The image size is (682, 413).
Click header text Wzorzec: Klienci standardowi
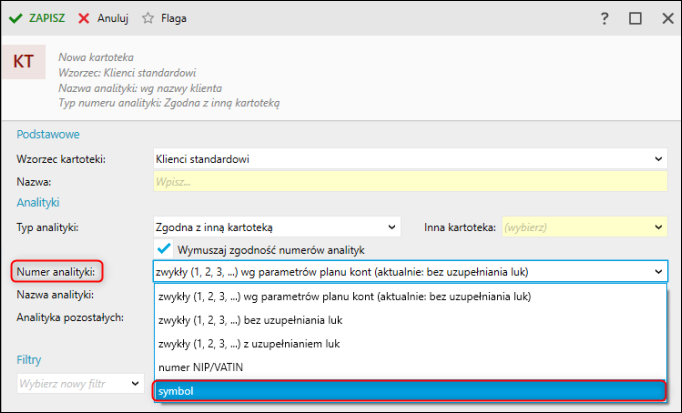coord(127,73)
